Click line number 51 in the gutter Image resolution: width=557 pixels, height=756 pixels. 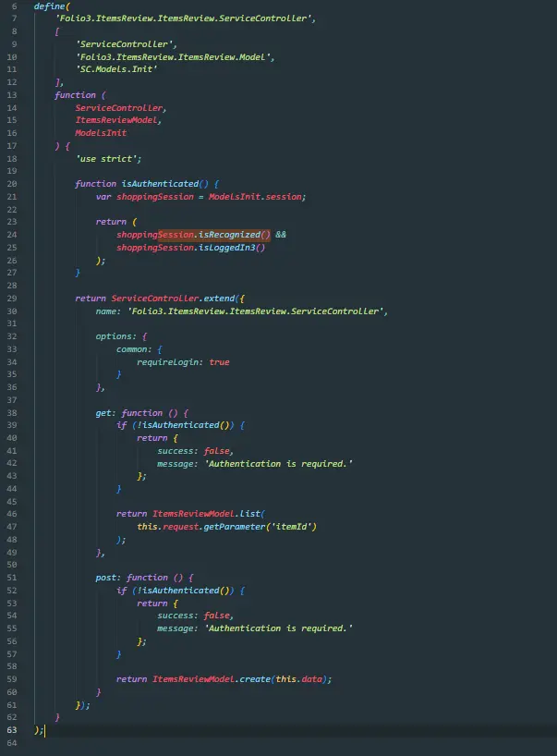tap(12, 578)
